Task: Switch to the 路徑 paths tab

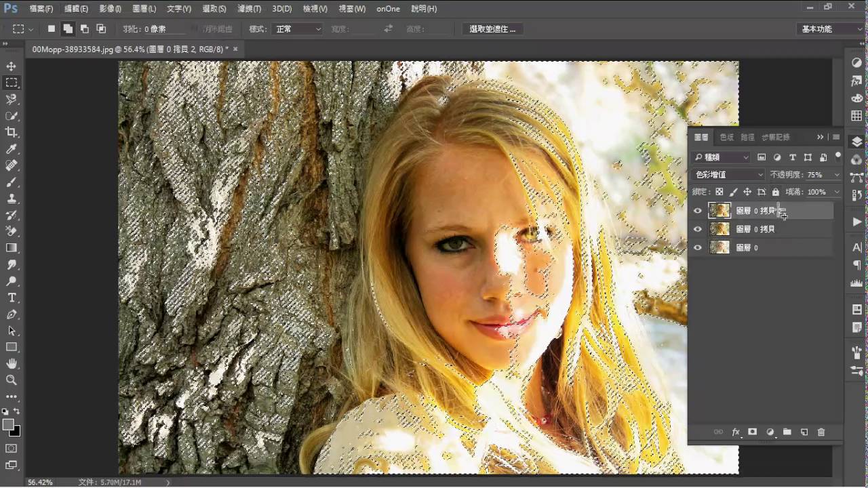Action: tap(747, 137)
